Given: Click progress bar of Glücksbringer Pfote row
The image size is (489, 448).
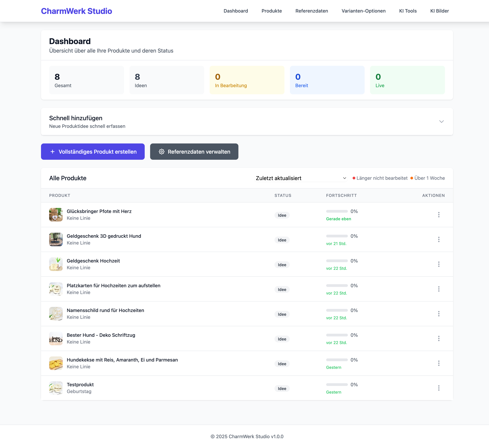Looking at the screenshot, I should click(x=337, y=211).
